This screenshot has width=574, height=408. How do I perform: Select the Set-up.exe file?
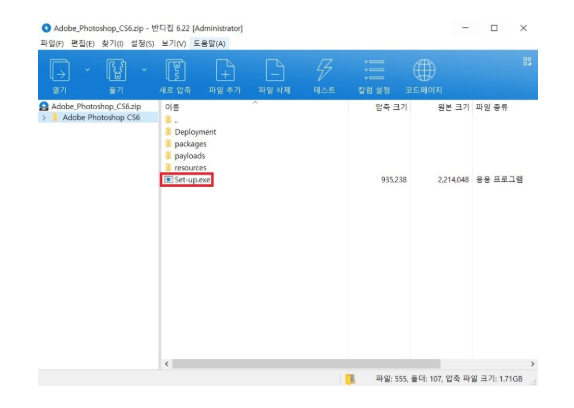pos(192,180)
